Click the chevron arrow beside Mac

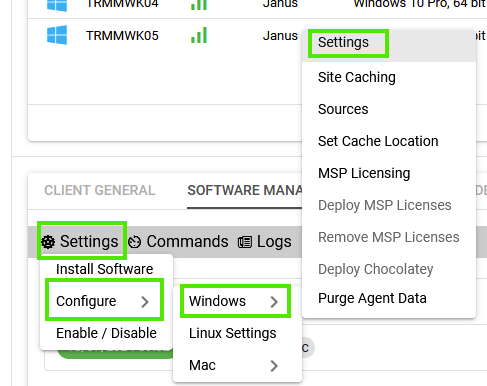(x=274, y=366)
